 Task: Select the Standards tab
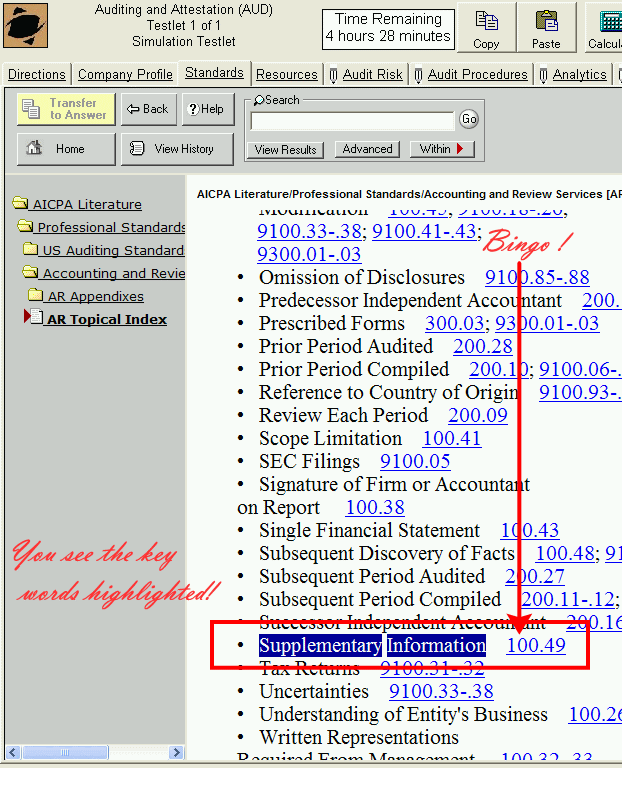pyautogui.click(x=214, y=73)
